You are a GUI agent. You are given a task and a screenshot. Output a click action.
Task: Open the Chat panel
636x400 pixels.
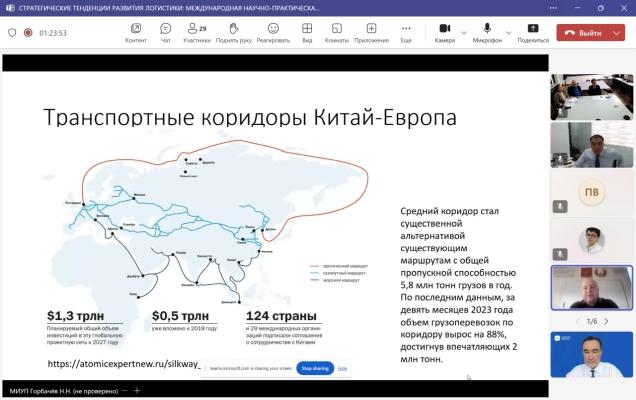click(166, 31)
